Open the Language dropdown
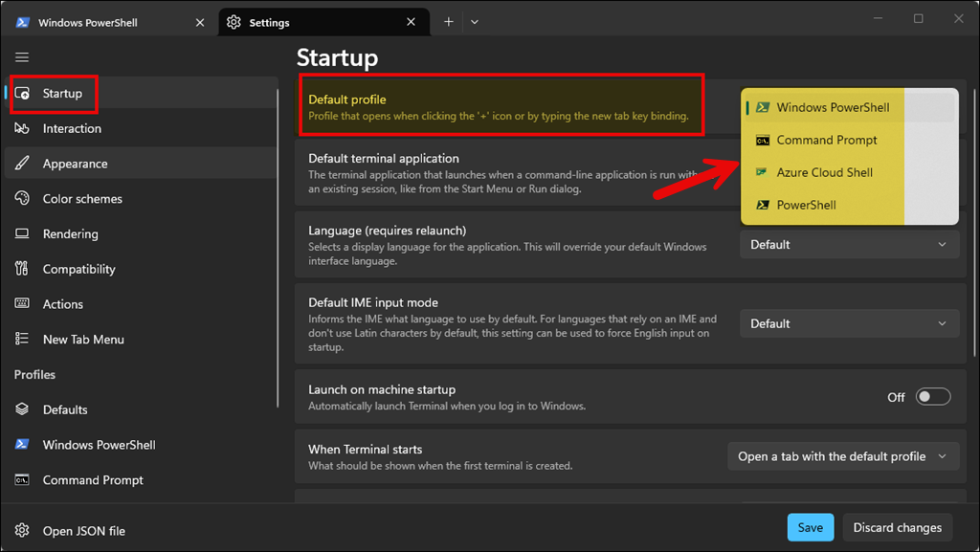980x552 pixels. pyautogui.click(x=848, y=244)
